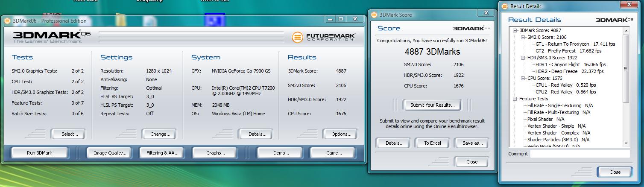
Task: Click the Result Details scrollbar up arrow
Action: (626, 31)
